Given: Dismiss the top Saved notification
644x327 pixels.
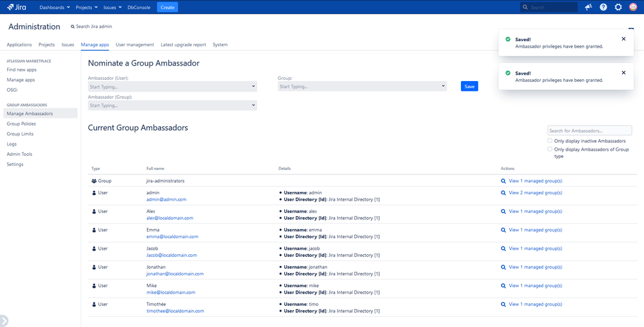Looking at the screenshot, I should (623, 39).
